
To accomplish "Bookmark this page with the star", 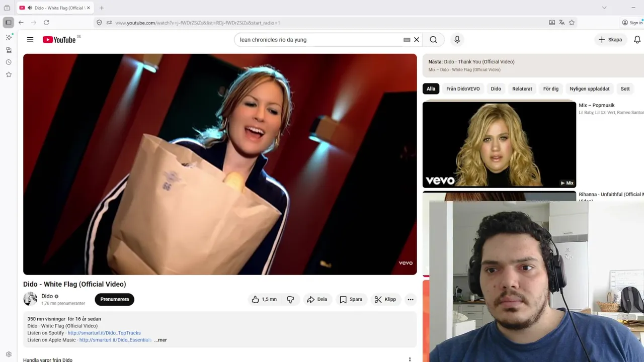I will 572,23.
